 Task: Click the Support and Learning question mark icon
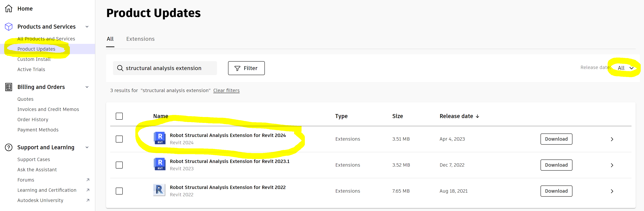[8, 148]
